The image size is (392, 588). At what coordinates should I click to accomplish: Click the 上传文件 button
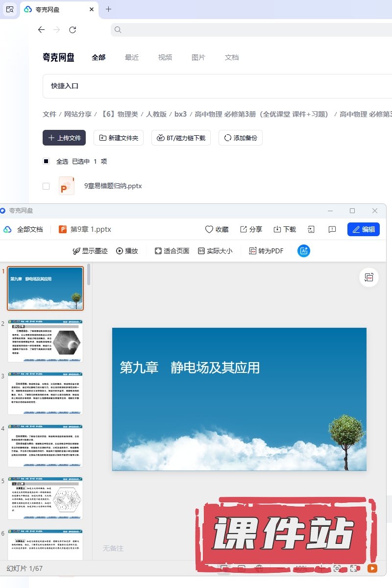pos(64,138)
